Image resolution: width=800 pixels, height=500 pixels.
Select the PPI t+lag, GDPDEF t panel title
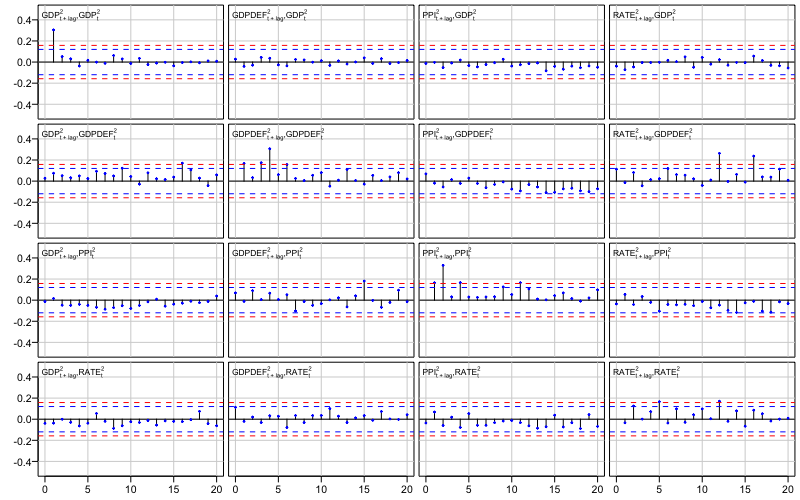(x=458, y=134)
